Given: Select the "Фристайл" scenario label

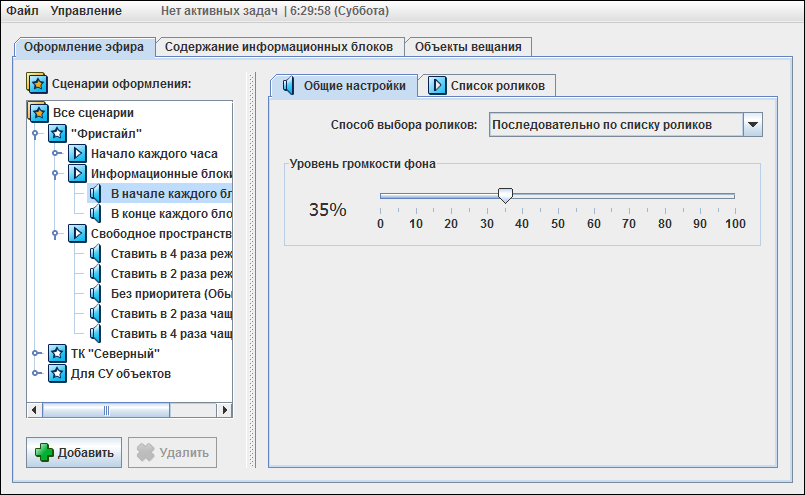Looking at the screenshot, I should tap(106, 134).
